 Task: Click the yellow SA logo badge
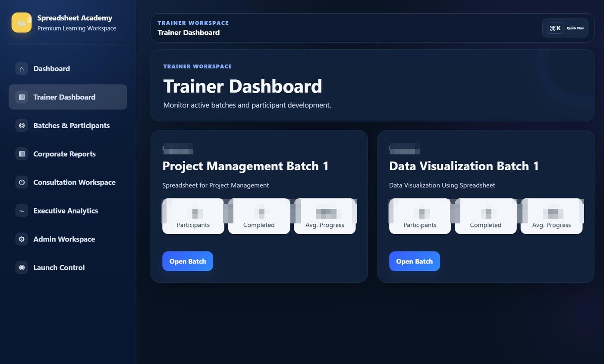click(22, 22)
